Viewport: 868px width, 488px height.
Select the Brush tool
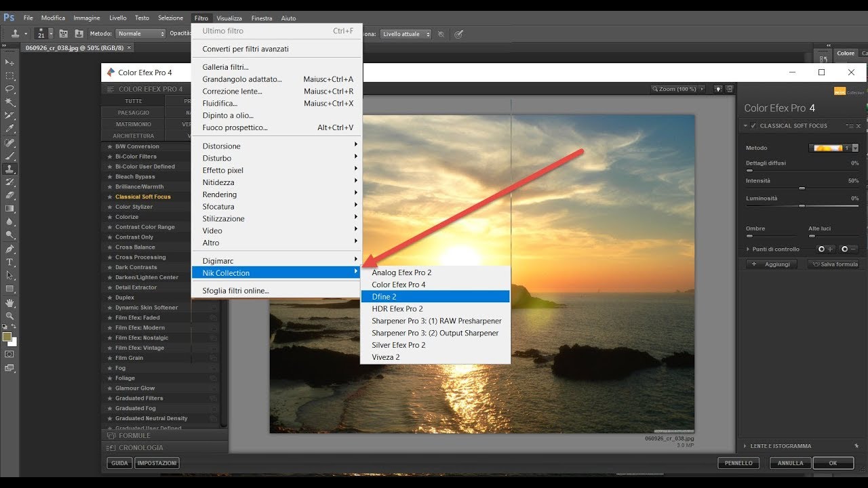(9, 157)
